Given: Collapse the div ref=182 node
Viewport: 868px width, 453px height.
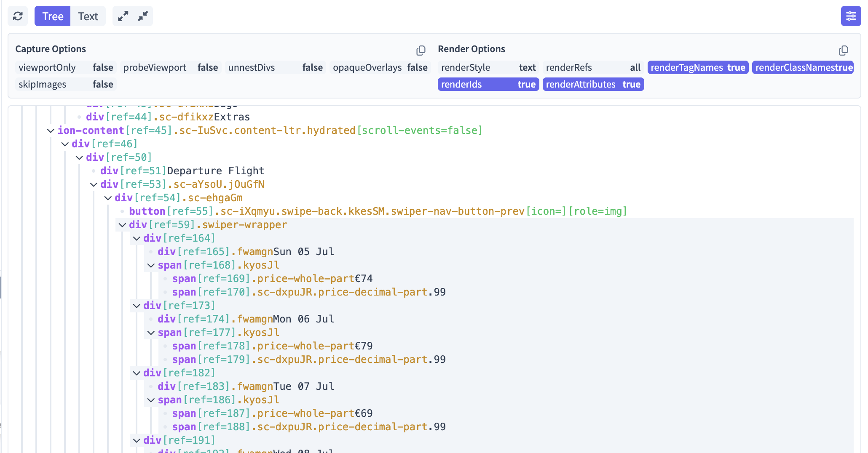Looking at the screenshot, I should point(137,373).
